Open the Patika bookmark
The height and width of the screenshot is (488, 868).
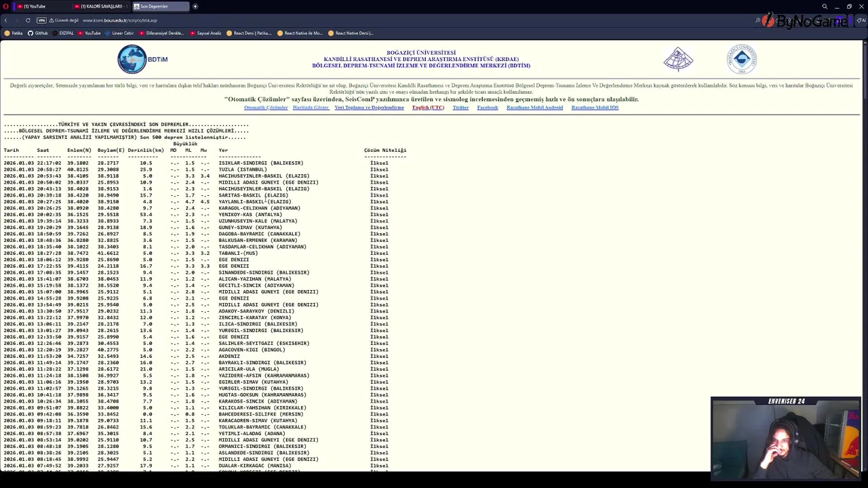click(x=14, y=33)
